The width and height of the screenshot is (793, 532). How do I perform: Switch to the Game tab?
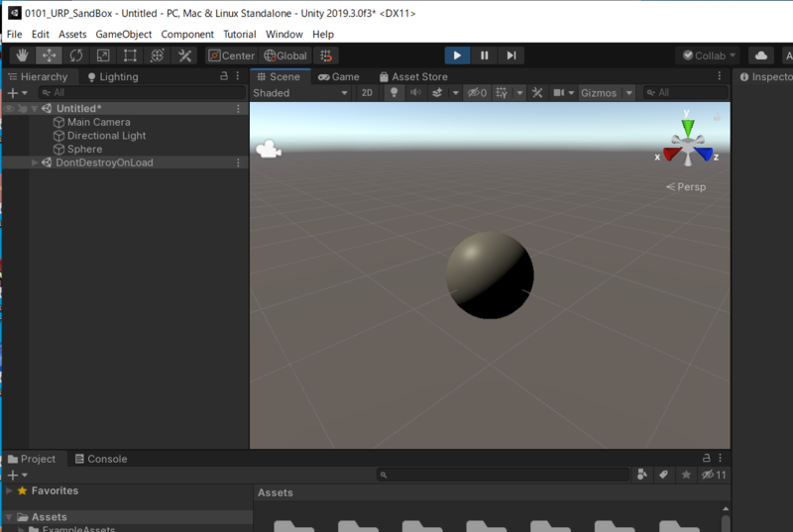tap(338, 77)
